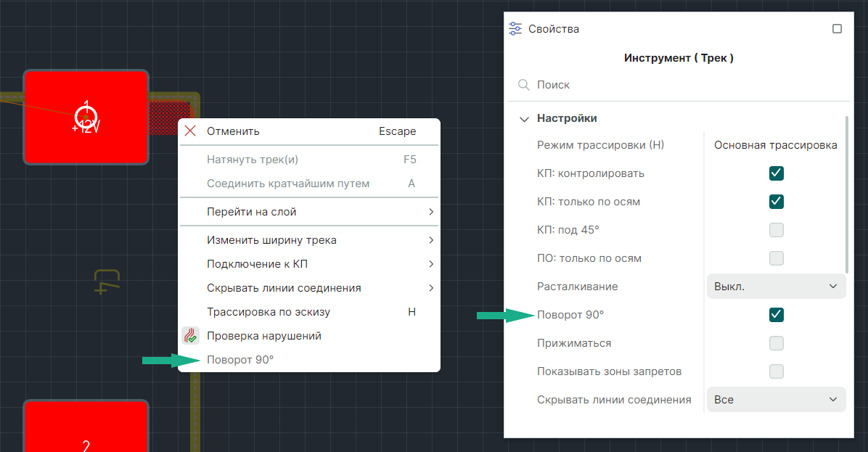Collapse the Настройки section

coord(524,119)
